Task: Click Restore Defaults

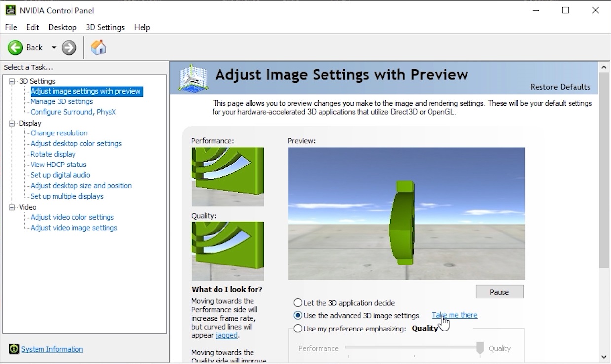Action: click(x=560, y=87)
